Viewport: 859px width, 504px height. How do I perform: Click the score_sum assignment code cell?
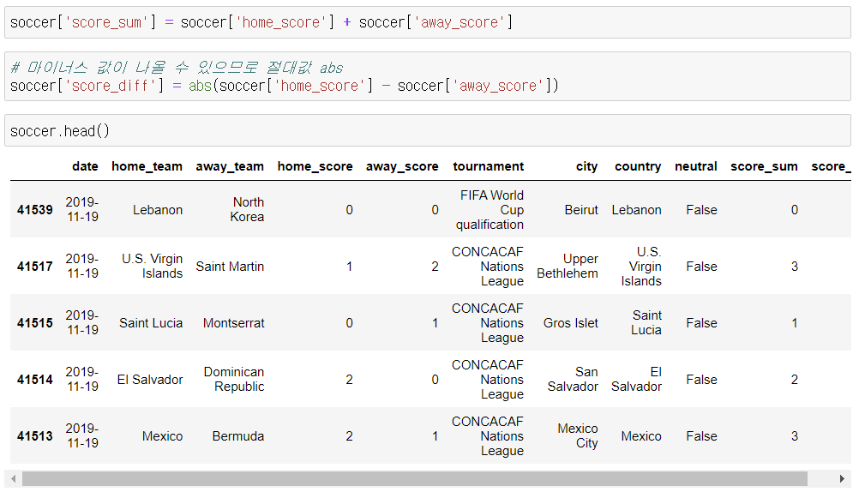pos(427,22)
